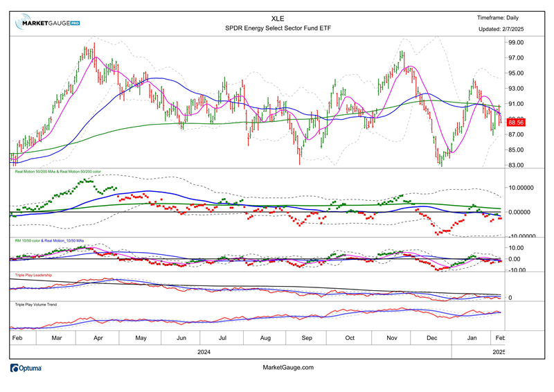Click the 2025 year label below the timeline
The height and width of the screenshot is (392, 554).
tap(500, 352)
